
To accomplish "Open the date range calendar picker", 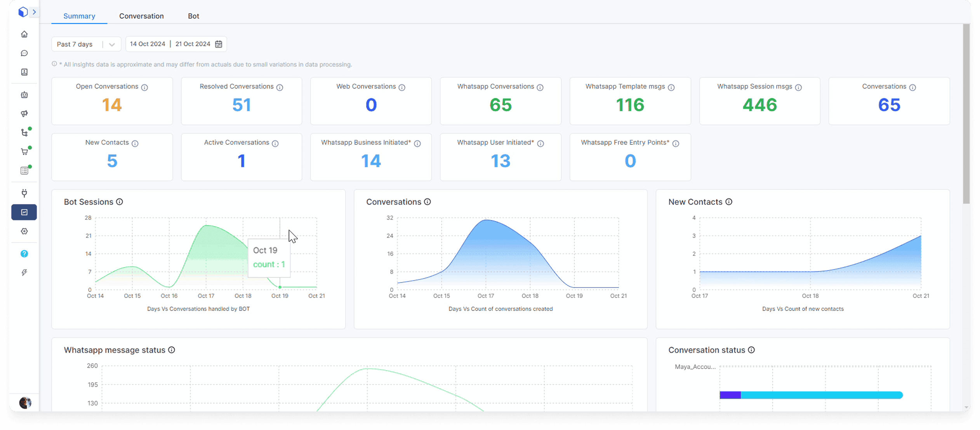I will pyautogui.click(x=219, y=44).
